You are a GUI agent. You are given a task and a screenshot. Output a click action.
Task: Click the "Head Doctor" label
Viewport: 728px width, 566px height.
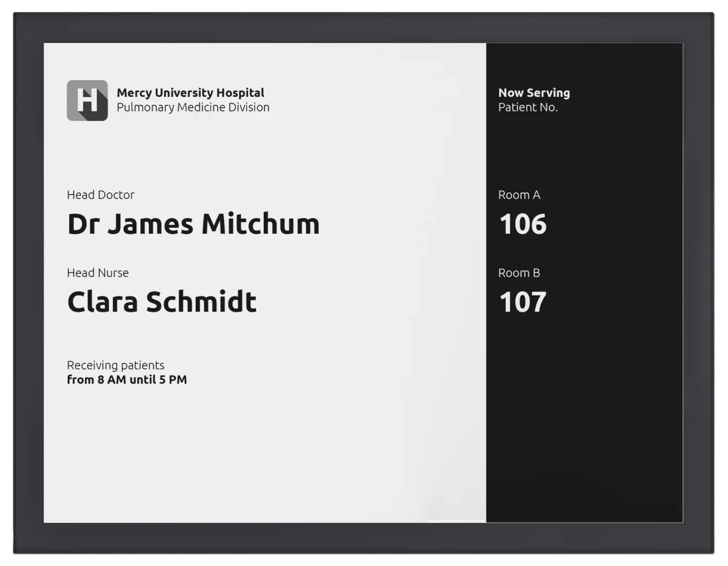pyautogui.click(x=100, y=195)
